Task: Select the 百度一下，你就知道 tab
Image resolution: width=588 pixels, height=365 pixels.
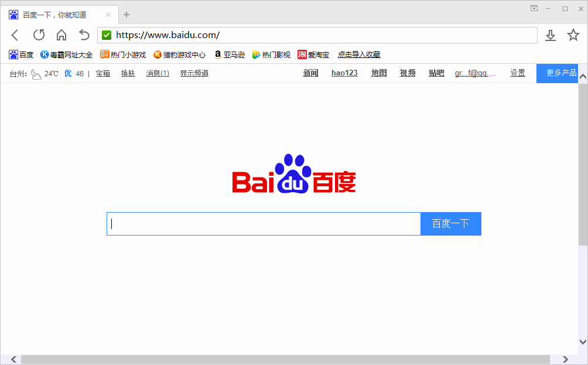Action: point(60,15)
